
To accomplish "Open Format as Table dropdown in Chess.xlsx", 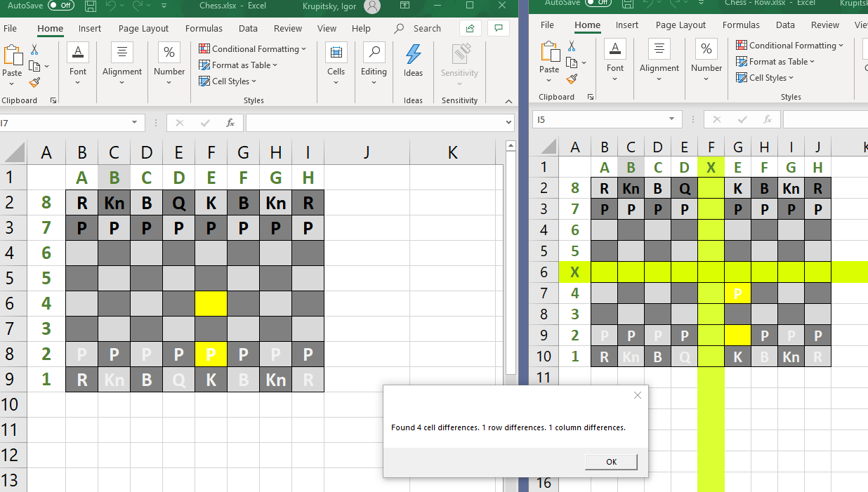I will (x=238, y=65).
